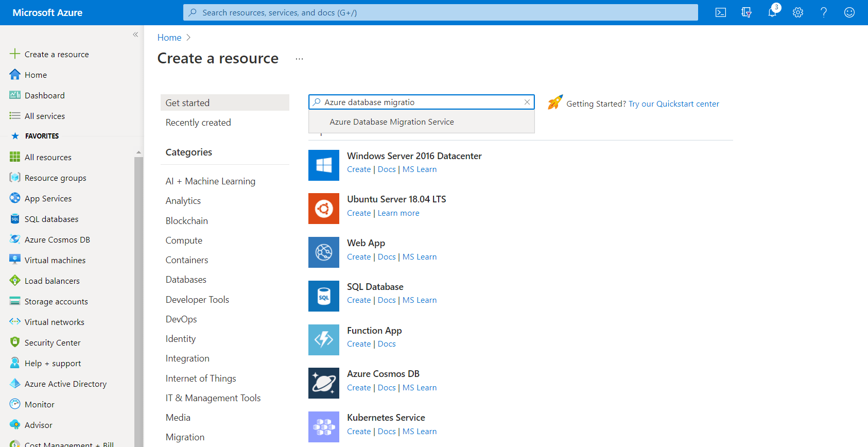Click the Help + support person icon
The height and width of the screenshot is (447, 868).
coord(15,363)
